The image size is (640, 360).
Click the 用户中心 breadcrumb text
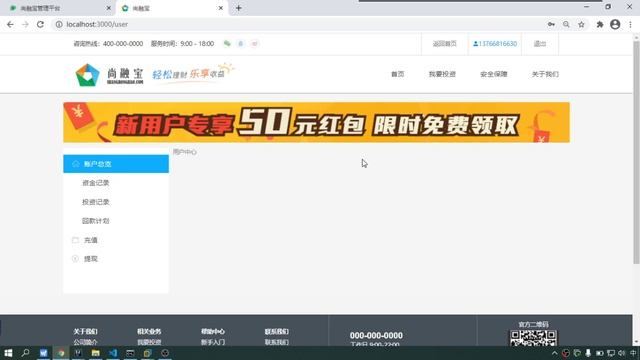pos(184,152)
